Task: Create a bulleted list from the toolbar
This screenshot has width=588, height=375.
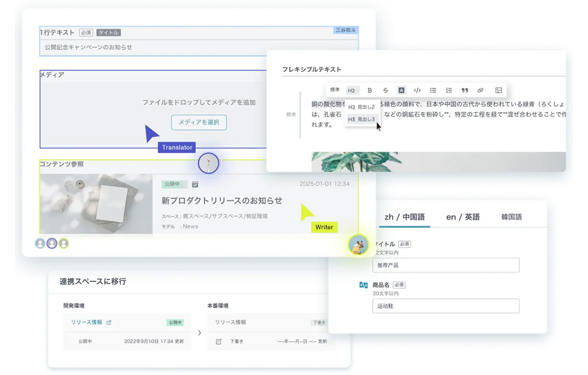Action: [433, 90]
